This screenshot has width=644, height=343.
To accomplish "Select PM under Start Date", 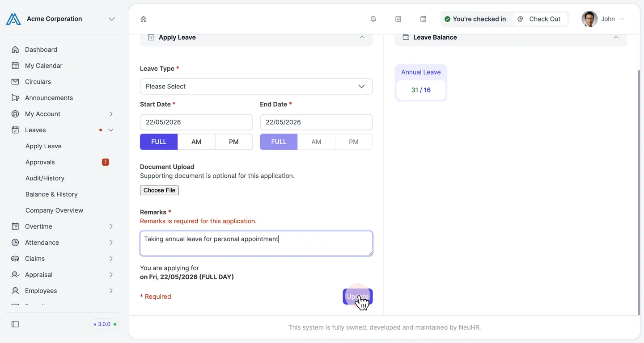I will 234,142.
